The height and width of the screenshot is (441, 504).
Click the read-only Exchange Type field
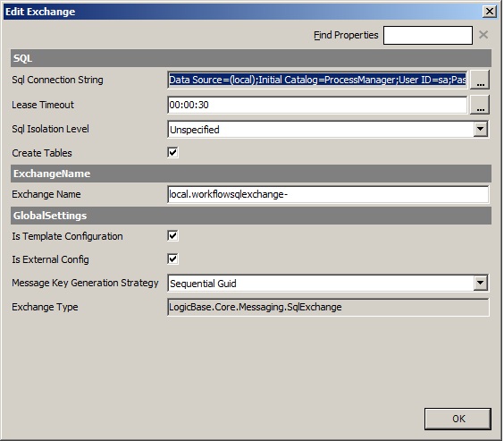328,307
